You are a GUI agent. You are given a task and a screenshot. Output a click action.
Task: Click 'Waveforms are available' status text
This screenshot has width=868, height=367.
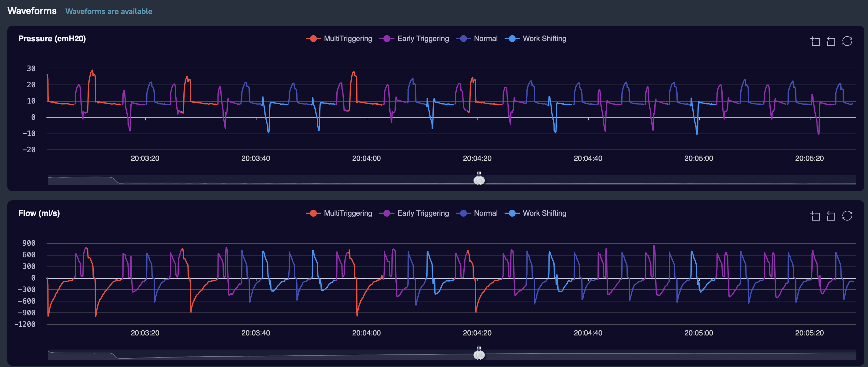[x=108, y=11]
